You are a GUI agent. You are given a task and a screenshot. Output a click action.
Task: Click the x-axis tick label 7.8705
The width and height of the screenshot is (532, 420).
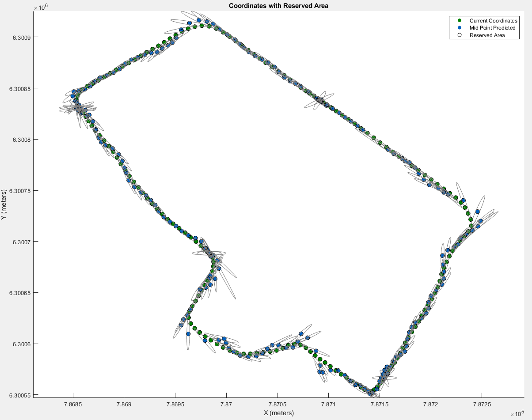coord(277,403)
